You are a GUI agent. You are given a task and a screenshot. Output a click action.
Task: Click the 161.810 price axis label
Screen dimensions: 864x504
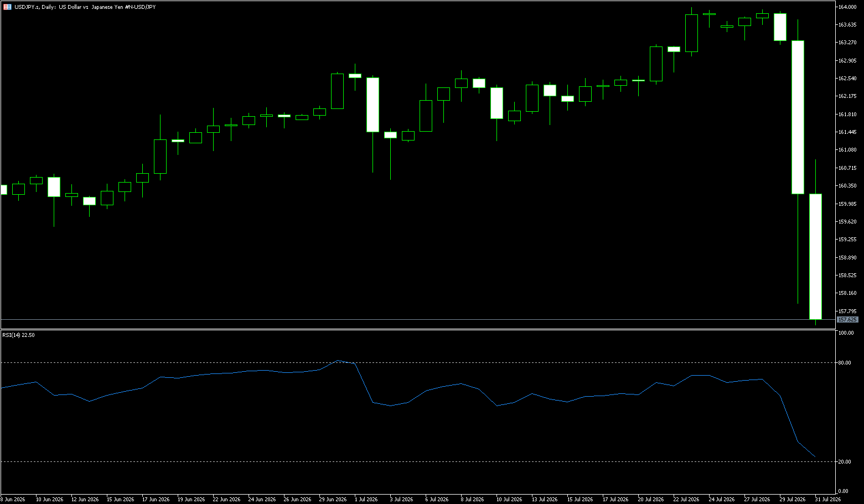848,114
